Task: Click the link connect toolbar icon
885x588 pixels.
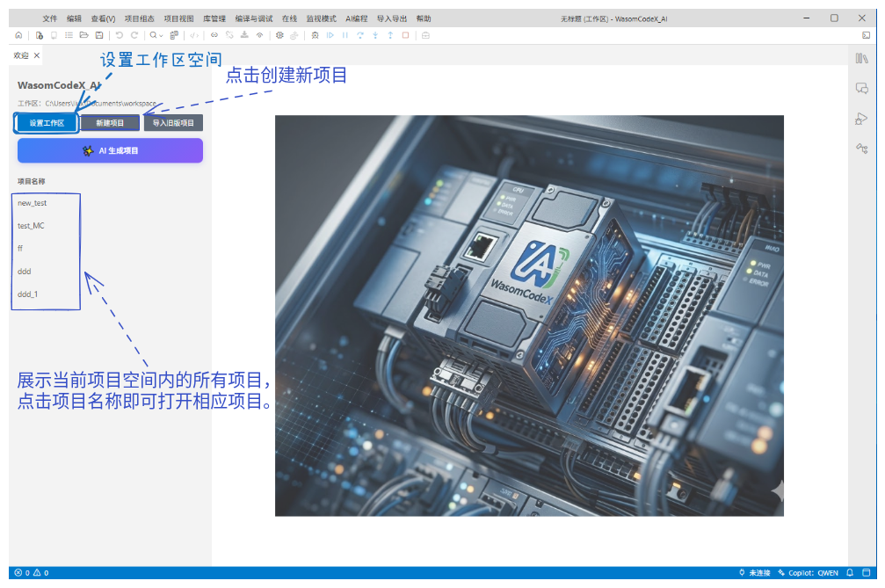Action: pyautogui.click(x=214, y=35)
